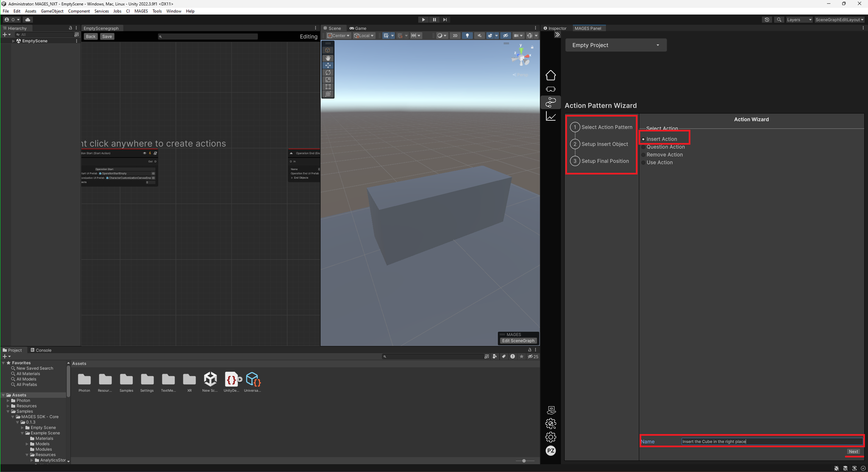Click the MAGES main menu item

click(142, 11)
